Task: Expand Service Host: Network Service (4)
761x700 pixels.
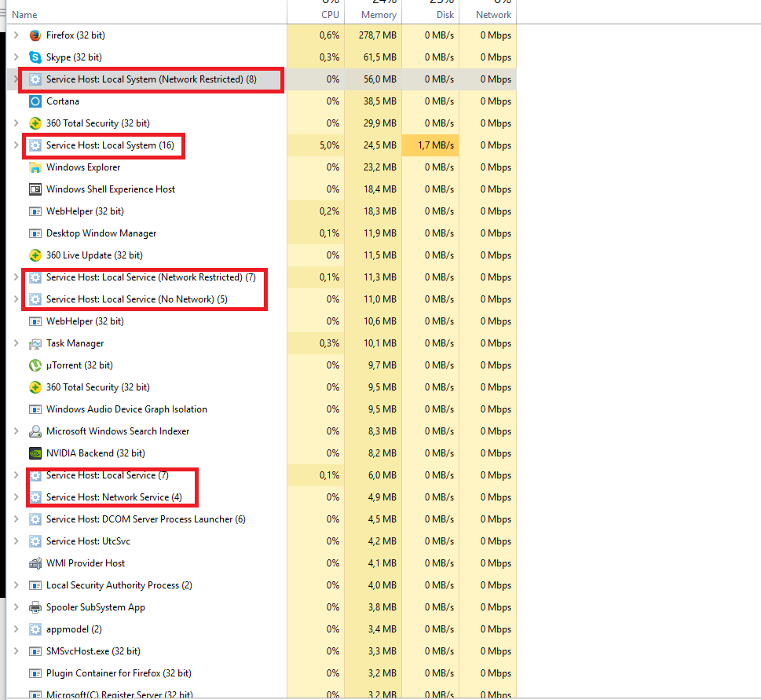Action: (x=16, y=497)
